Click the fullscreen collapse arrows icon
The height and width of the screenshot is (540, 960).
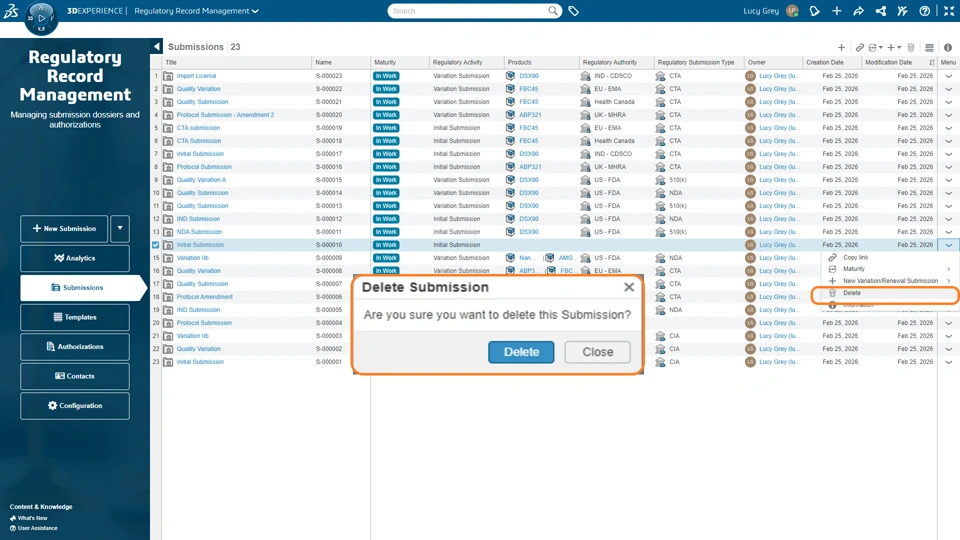[949, 11]
